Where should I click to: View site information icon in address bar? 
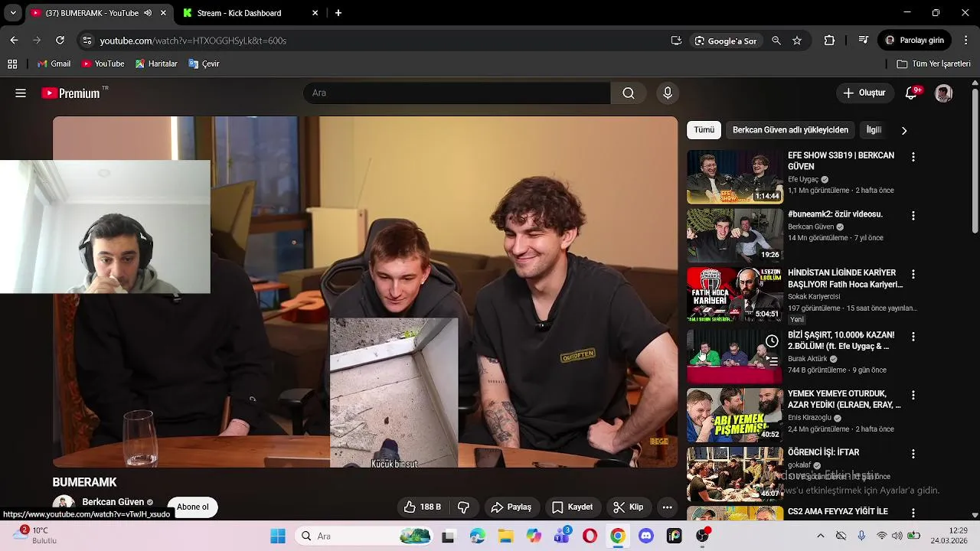[x=87, y=41]
